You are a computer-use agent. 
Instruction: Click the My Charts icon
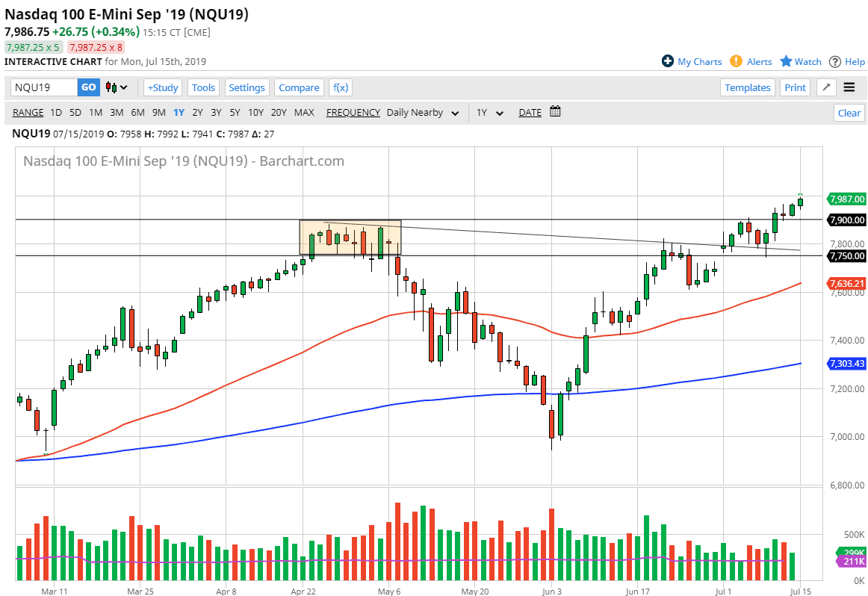point(667,61)
